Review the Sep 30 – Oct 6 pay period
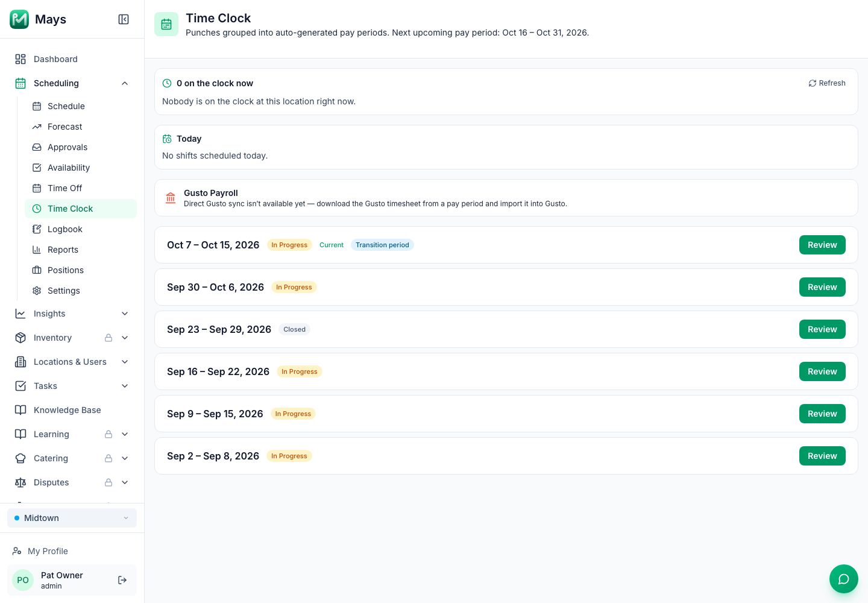This screenshot has width=868, height=603. [x=822, y=287]
